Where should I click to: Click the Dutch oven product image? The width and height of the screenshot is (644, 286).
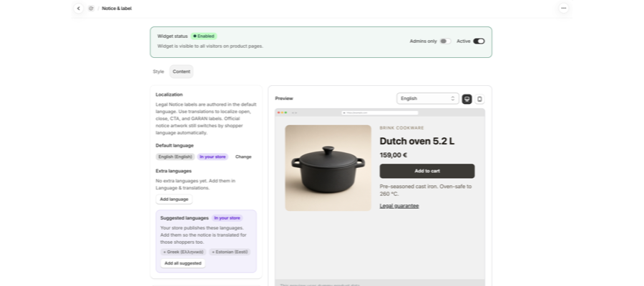tap(328, 168)
